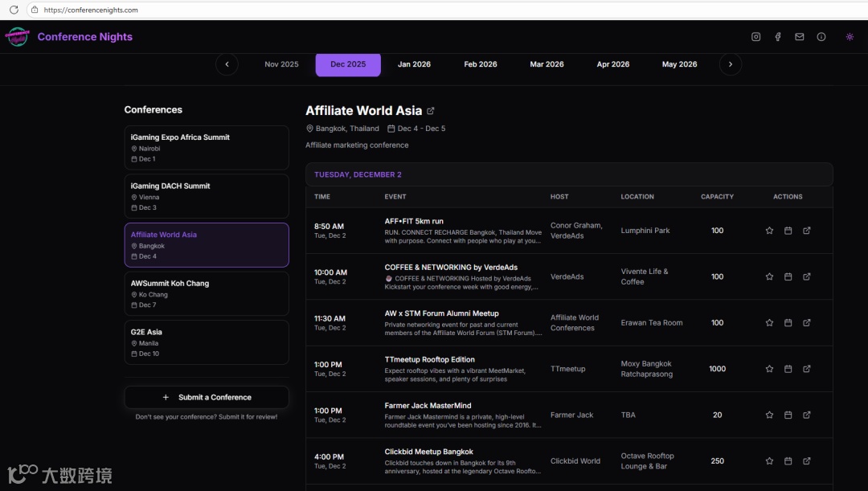
Task: Select G2E Asia conference card
Action: (x=207, y=342)
